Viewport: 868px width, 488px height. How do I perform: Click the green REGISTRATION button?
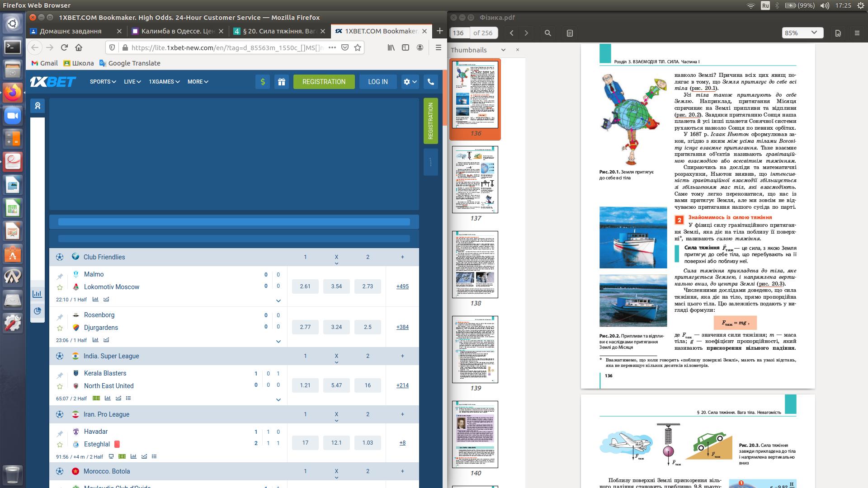click(324, 82)
